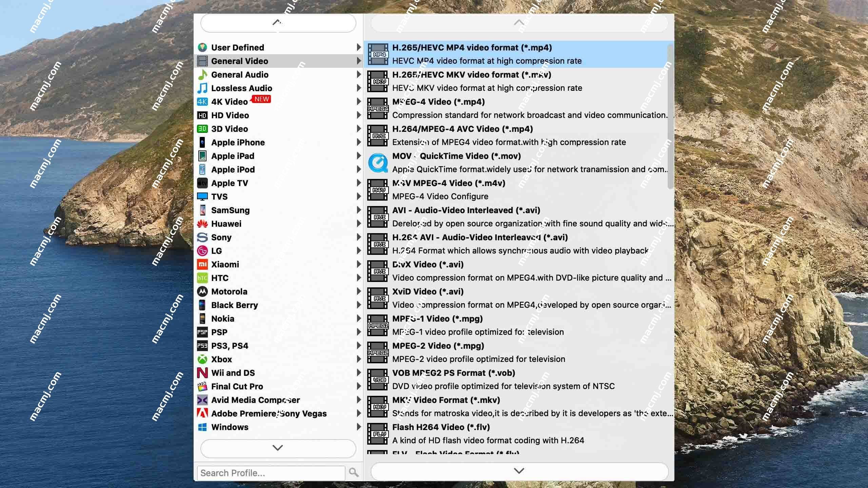Click the Avid Media Composer icon
Viewport: 868px width, 488px height.
click(x=202, y=400)
